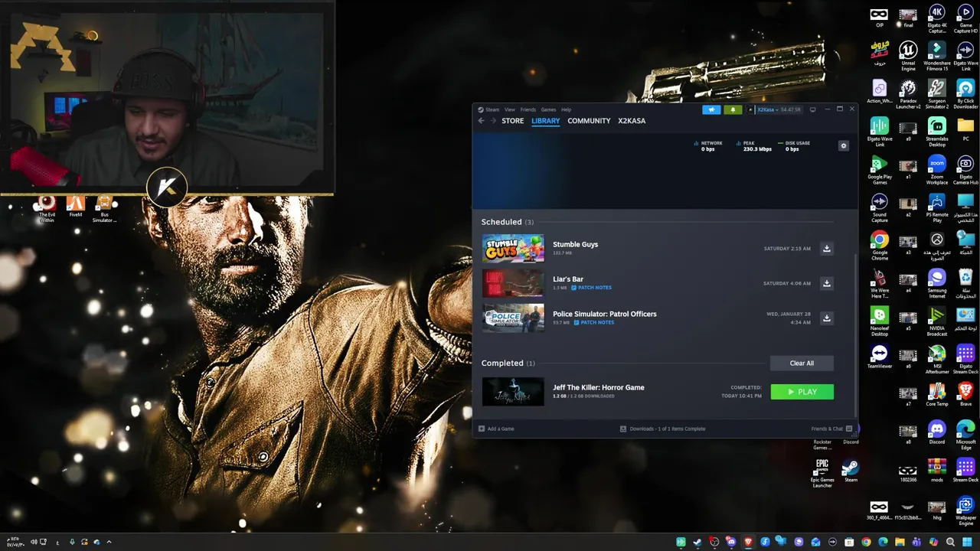Select The Evil Within desktop icon
The width and height of the screenshot is (980, 551).
tap(47, 208)
